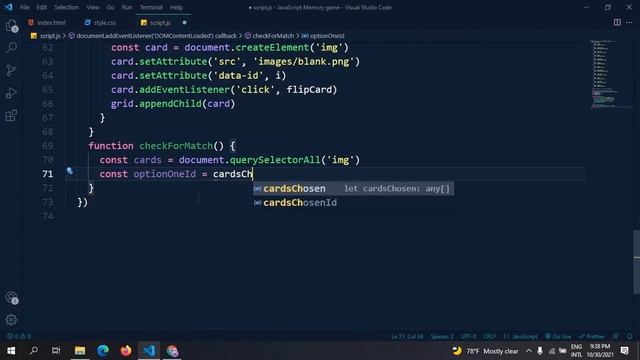The height and width of the screenshot is (360, 640).
Task: Open Microsoft Edge from the taskbar
Action: 103,351
